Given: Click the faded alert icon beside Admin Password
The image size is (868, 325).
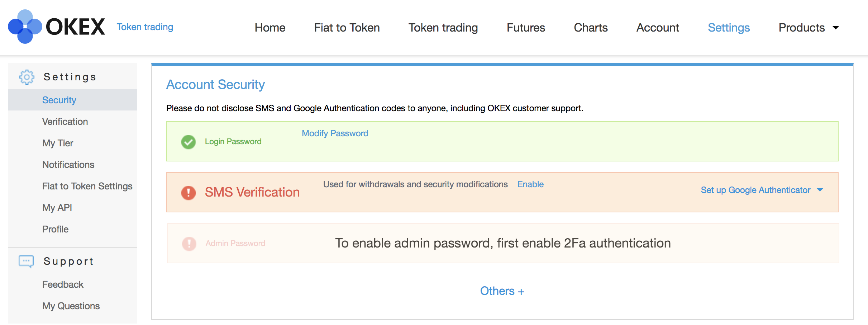Looking at the screenshot, I should 189,244.
